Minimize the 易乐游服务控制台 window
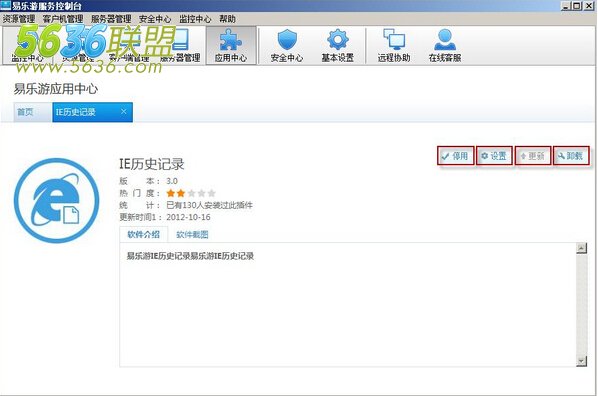This screenshot has width=598, height=396. click(x=566, y=6)
